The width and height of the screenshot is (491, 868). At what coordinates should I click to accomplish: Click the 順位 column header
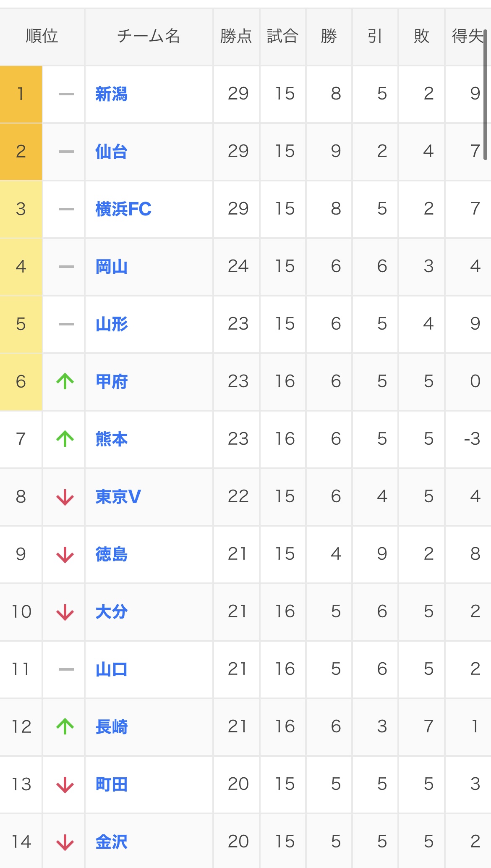coord(42,36)
